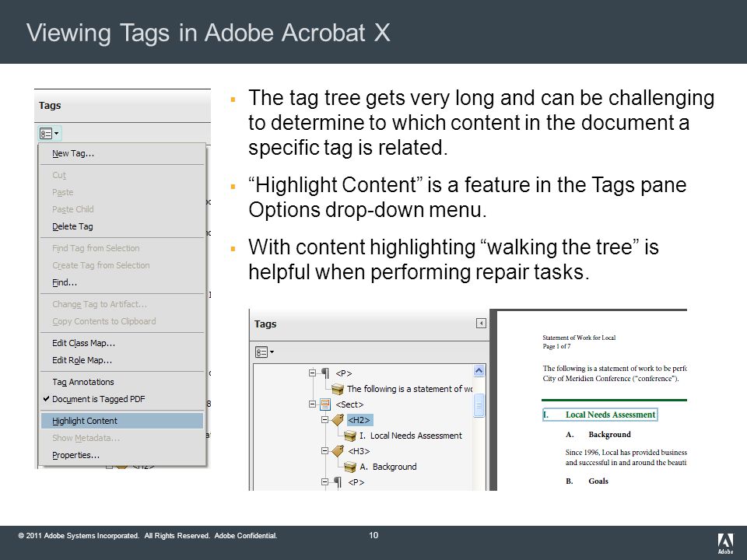Collapse the lower Tags pane with the arrow button
The width and height of the screenshot is (747, 560).
click(481, 324)
